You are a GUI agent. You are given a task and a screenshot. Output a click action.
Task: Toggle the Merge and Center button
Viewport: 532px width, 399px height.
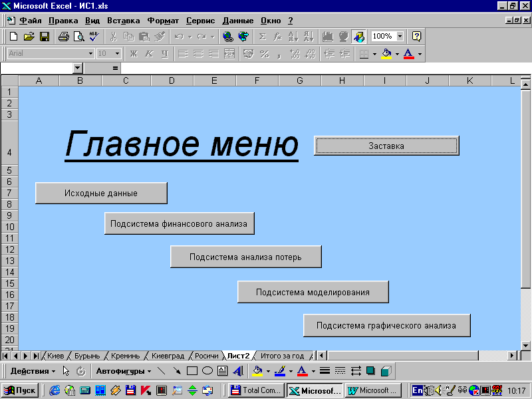click(x=229, y=54)
